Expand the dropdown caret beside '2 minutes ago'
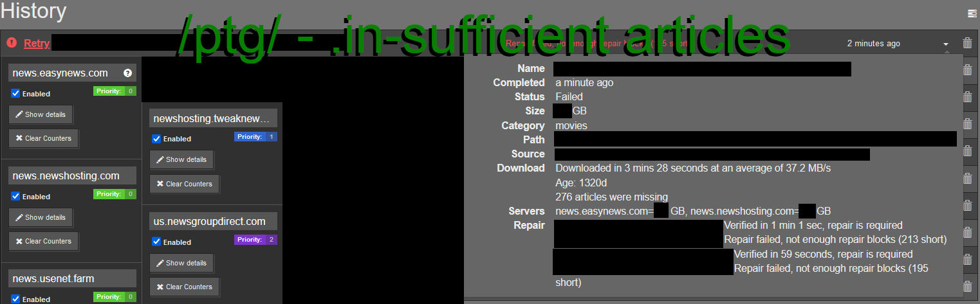The height and width of the screenshot is (304, 980). [x=946, y=44]
